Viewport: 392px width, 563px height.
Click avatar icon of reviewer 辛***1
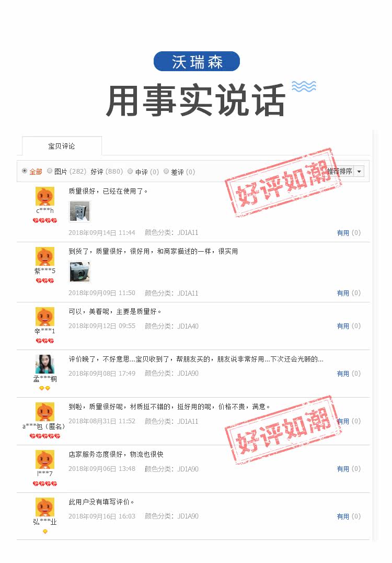[45, 317]
